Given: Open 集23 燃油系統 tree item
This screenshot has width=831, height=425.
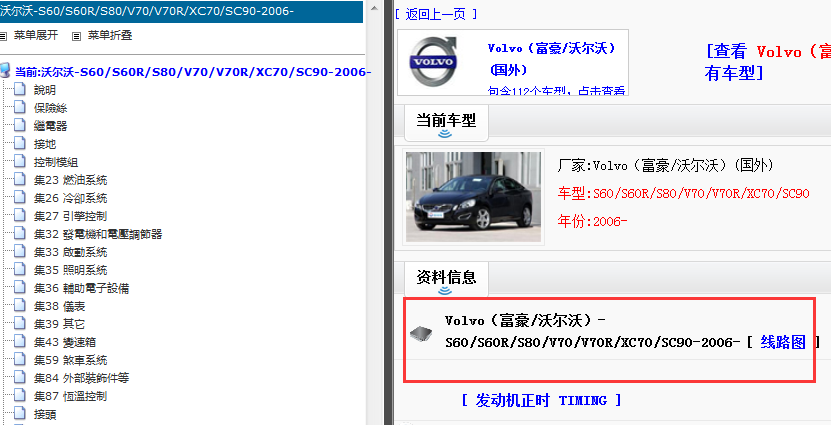Looking at the screenshot, I should 70,180.
